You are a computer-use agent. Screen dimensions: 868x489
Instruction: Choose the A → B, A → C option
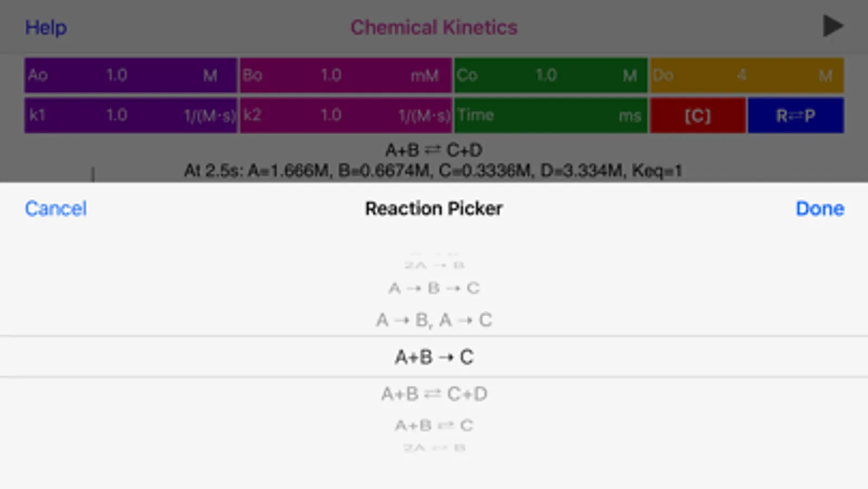tap(434, 320)
